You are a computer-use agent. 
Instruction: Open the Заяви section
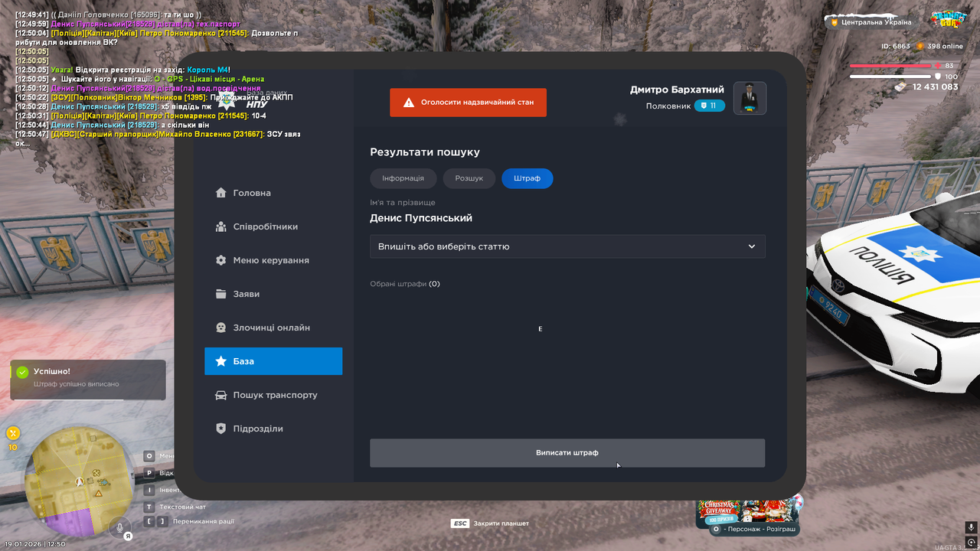tap(273, 294)
